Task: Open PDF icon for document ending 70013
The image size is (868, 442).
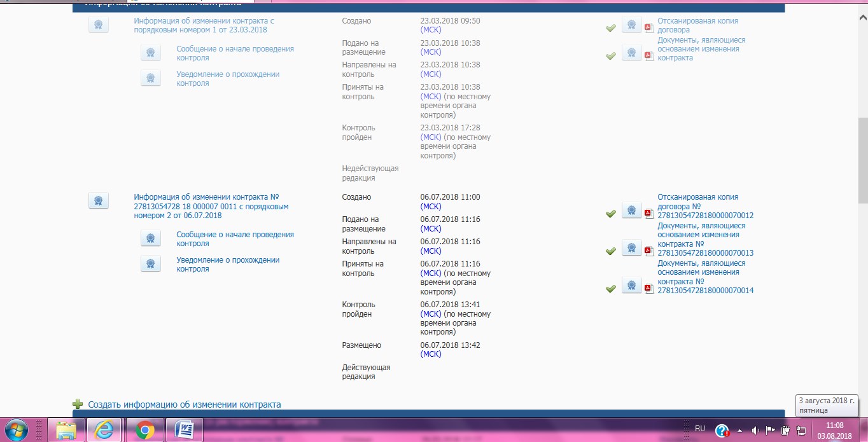Action: (648, 251)
